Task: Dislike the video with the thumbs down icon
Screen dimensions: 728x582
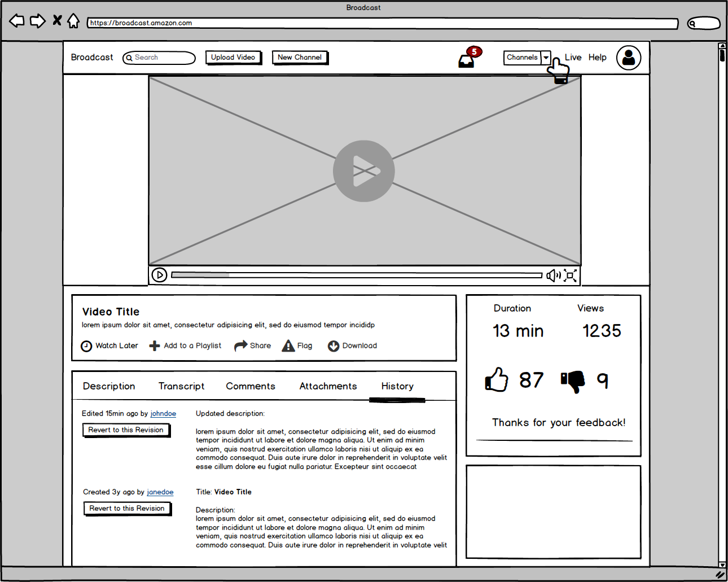Action: 573,382
